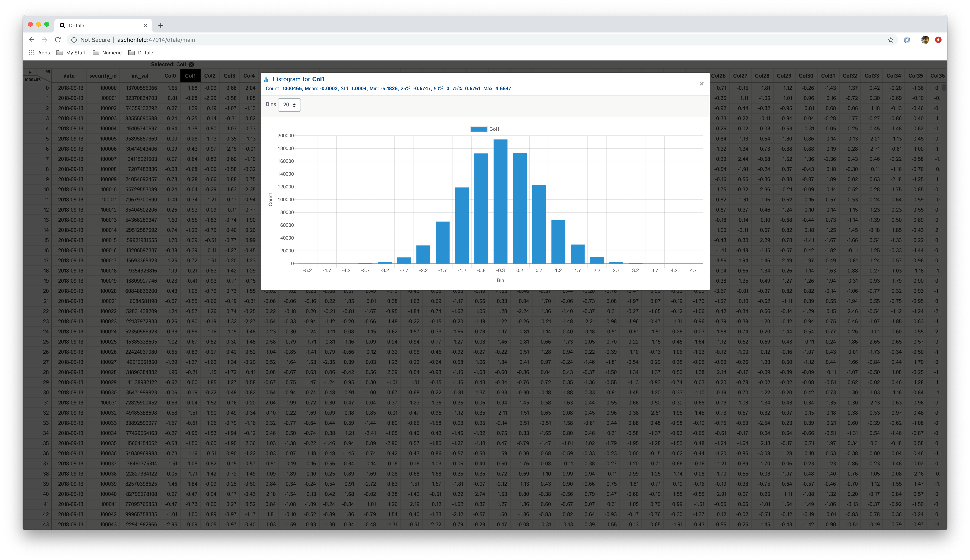Click the date cell in row 20

pos(69,291)
